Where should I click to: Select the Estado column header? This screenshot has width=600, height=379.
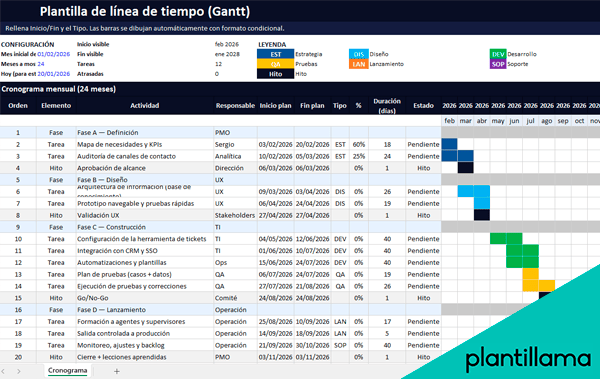[x=423, y=106]
